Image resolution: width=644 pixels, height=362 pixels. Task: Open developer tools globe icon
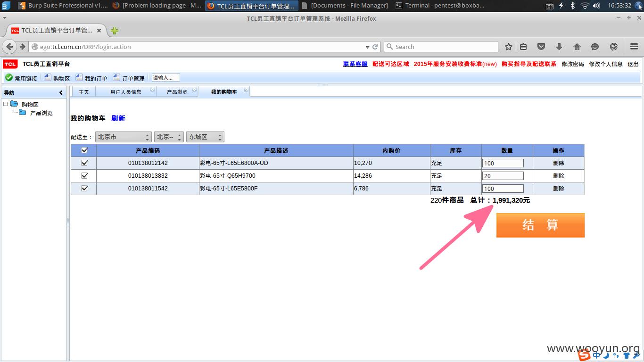(614, 47)
